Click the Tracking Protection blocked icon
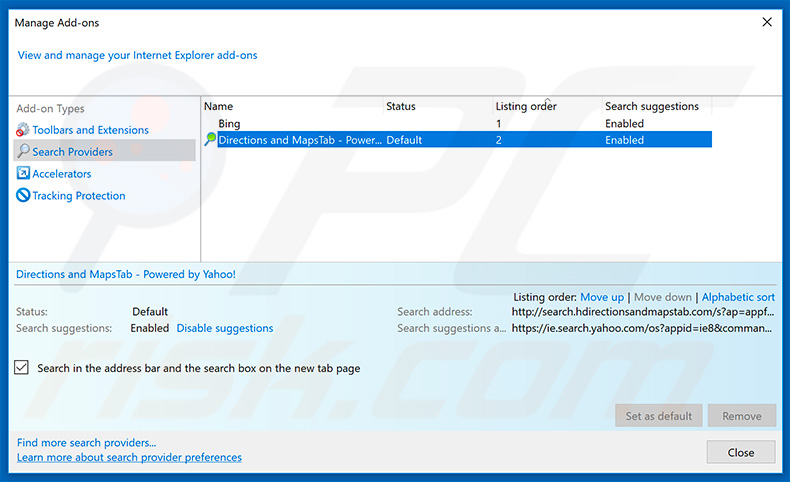This screenshot has height=482, width=790. [x=23, y=195]
